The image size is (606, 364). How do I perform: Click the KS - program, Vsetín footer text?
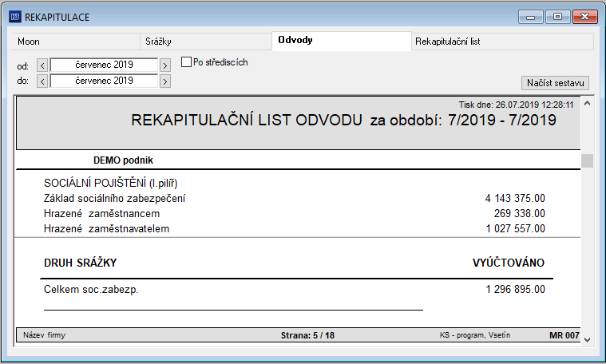tap(475, 335)
